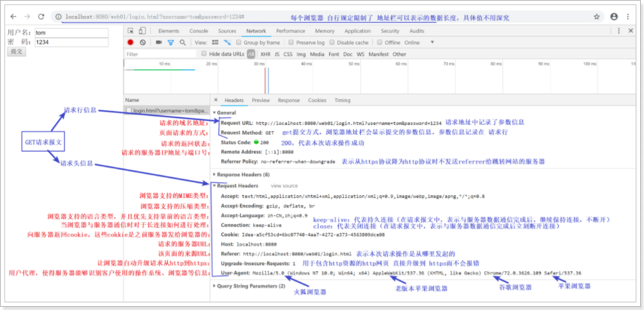This screenshot has width=644, height=310.
Task: Switch to the Elements tab
Action: (169, 31)
